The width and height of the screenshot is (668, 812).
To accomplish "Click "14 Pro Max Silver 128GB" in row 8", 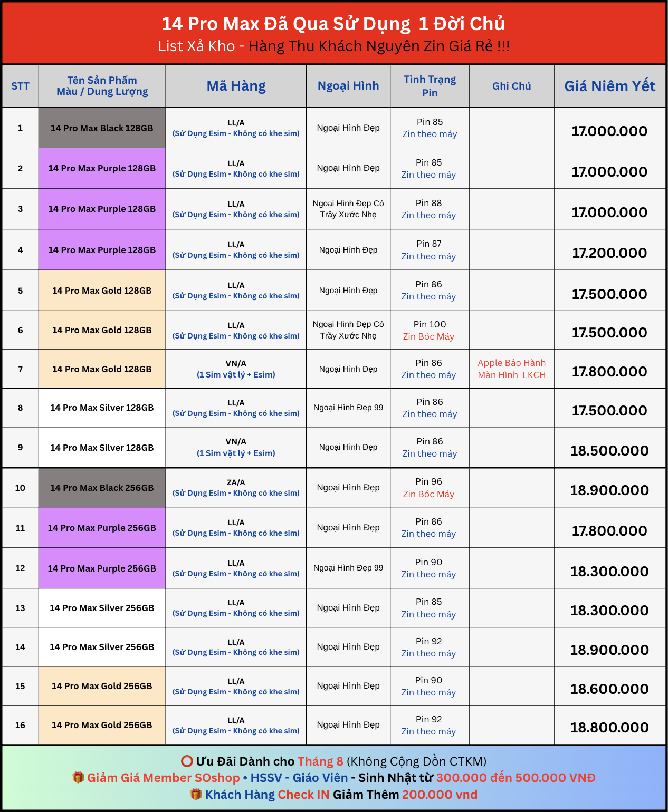I will (102, 408).
